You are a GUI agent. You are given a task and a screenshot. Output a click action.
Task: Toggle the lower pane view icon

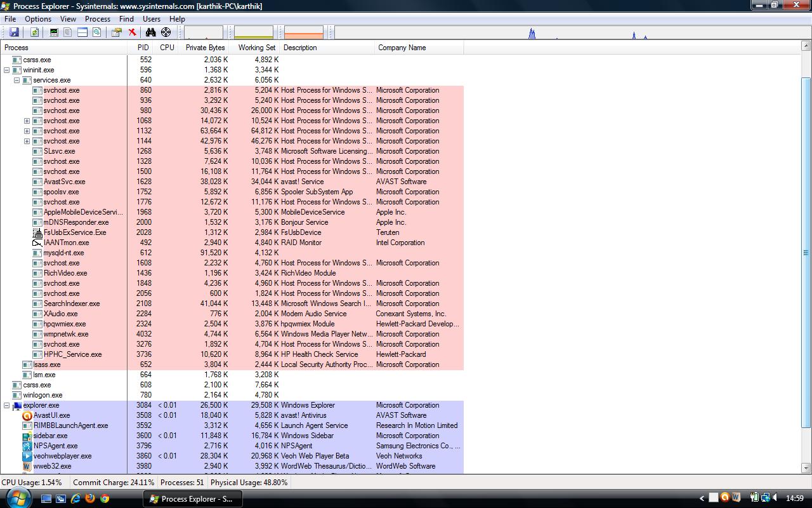click(x=82, y=32)
